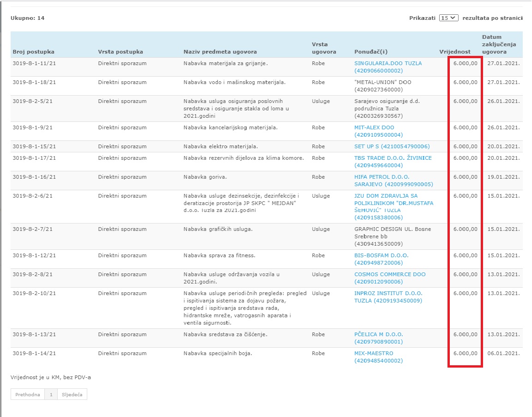Select procedure number 3019-8-2-10/21
The width and height of the screenshot is (532, 417).
pyautogui.click(x=34, y=293)
